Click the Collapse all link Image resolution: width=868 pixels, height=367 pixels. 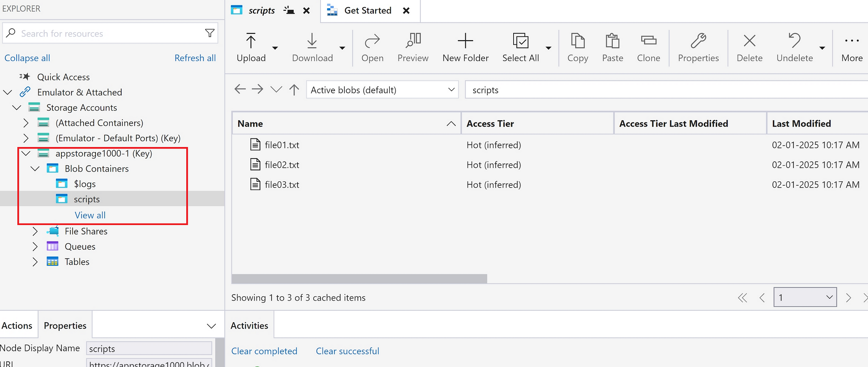coord(27,58)
